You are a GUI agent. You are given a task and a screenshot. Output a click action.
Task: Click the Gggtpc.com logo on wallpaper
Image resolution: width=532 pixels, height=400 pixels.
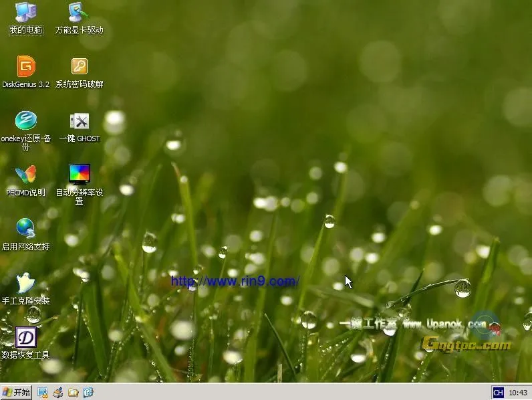tap(467, 345)
